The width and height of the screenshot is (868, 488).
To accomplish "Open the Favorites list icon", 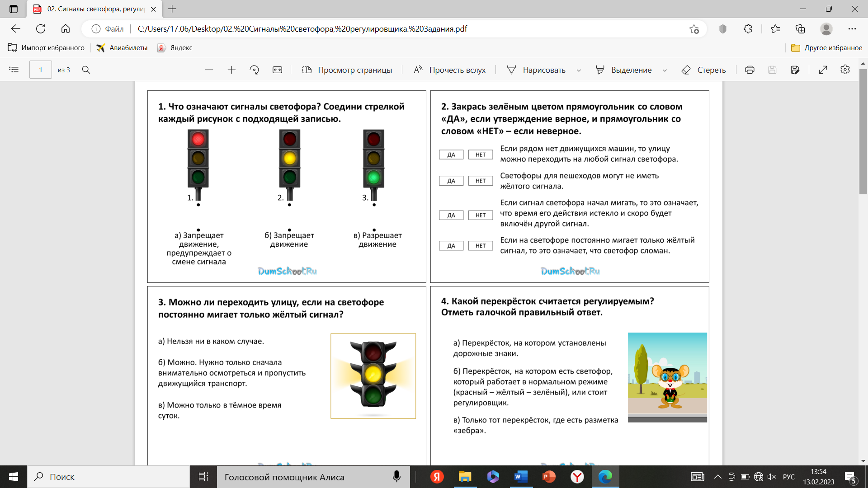I will point(775,29).
